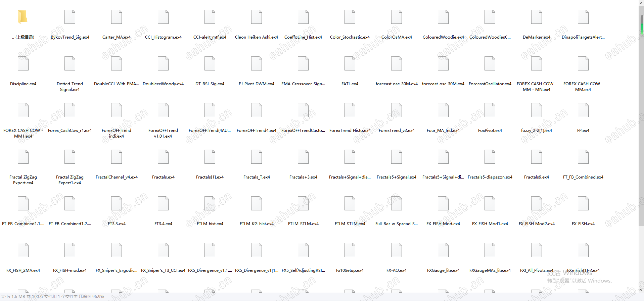Viewport: 644px width, 301px height.
Task: Click the archive size and compression status text
Action: (x=52, y=297)
